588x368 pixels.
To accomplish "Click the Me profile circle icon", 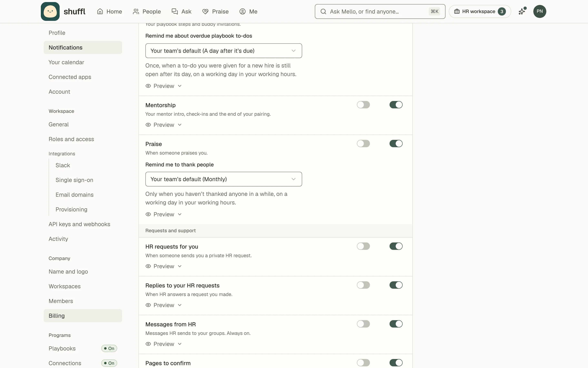I will (x=243, y=11).
